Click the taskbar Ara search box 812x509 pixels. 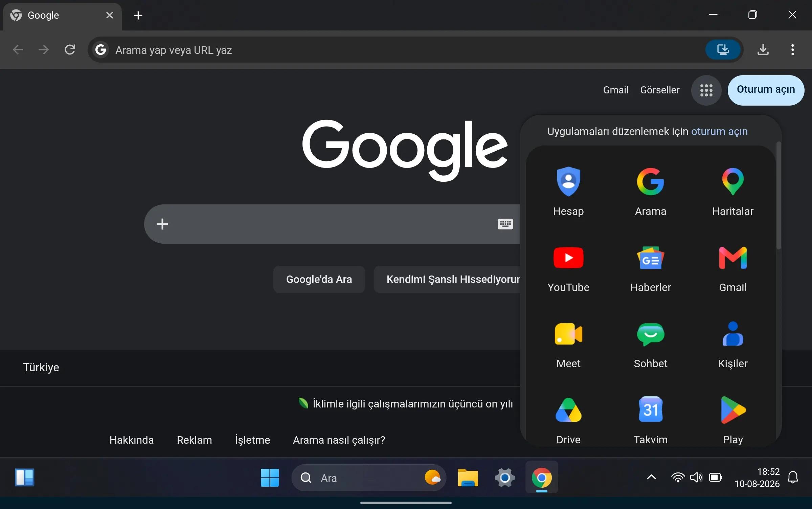pyautogui.click(x=369, y=478)
